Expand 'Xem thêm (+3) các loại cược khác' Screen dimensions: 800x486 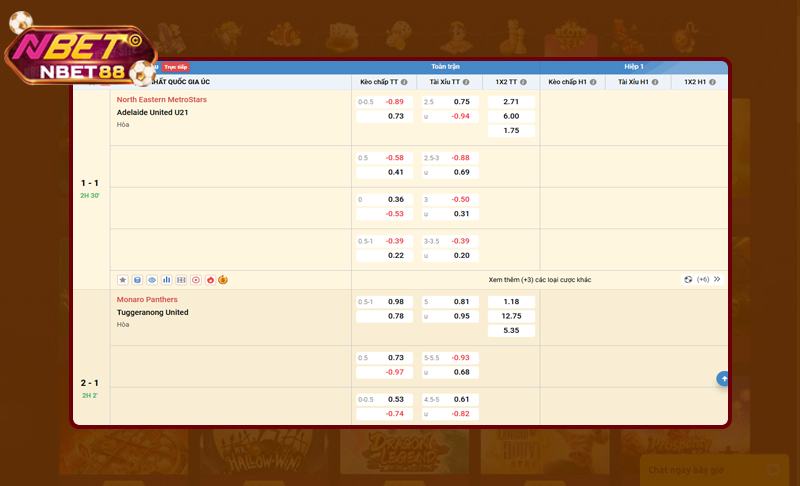[539, 280]
